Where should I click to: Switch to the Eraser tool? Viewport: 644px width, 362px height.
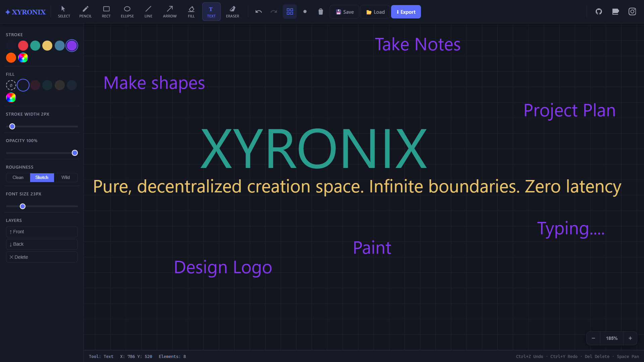[x=232, y=11]
